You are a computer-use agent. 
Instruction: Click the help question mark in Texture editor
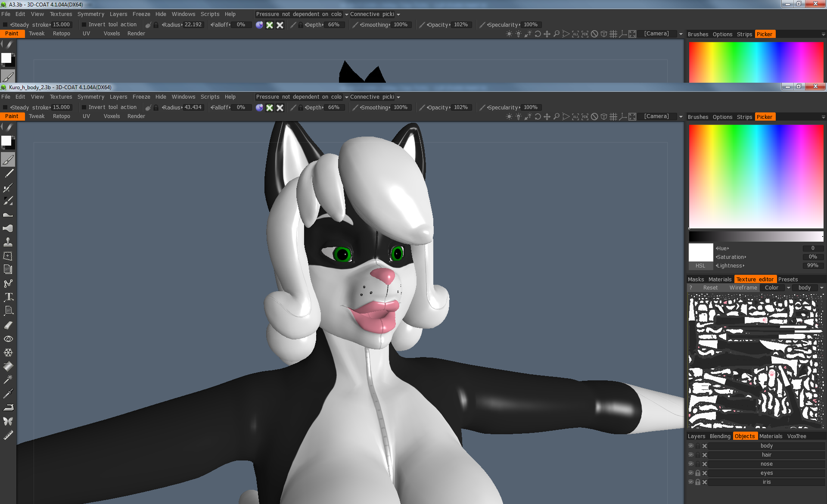point(691,288)
